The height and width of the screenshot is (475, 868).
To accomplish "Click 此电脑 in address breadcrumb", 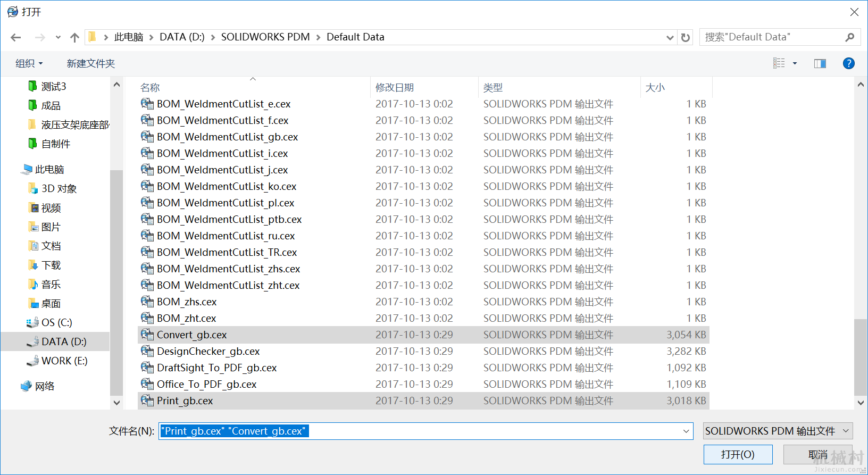I will point(129,37).
